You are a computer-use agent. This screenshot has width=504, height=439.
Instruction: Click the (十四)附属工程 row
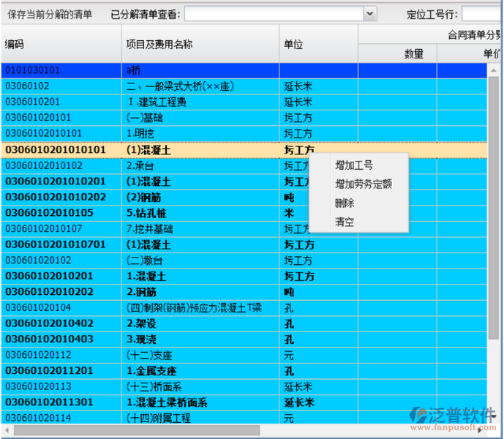click(x=200, y=418)
